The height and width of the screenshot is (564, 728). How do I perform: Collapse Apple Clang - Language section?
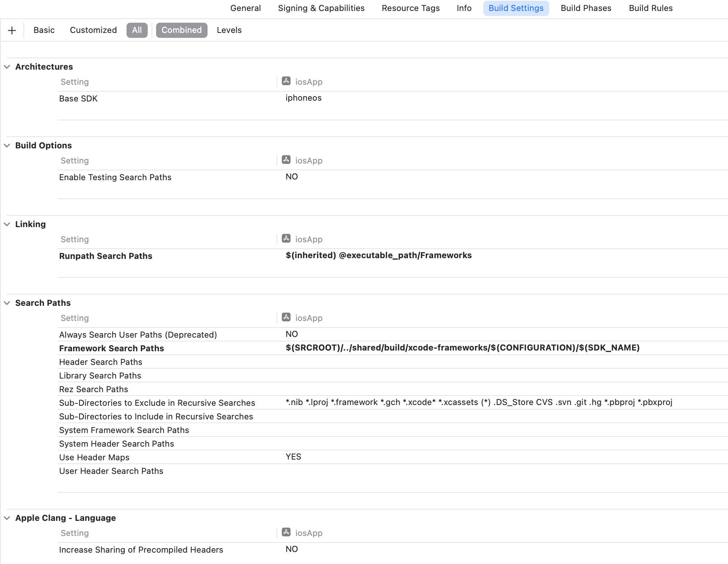(7, 518)
